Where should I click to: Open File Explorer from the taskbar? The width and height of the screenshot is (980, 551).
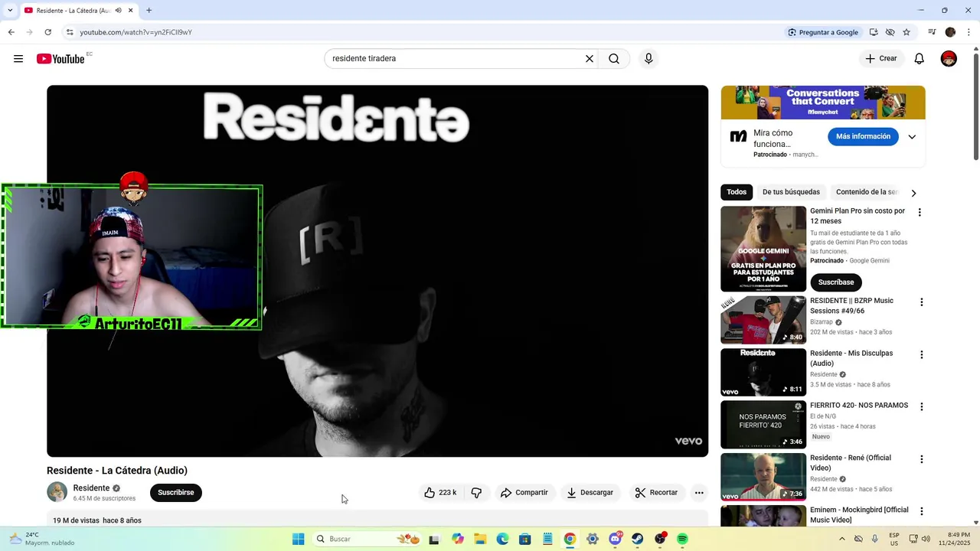480,539
